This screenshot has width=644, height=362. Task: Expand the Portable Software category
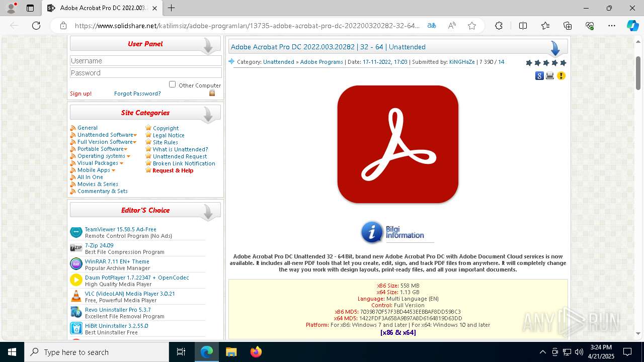(x=126, y=149)
